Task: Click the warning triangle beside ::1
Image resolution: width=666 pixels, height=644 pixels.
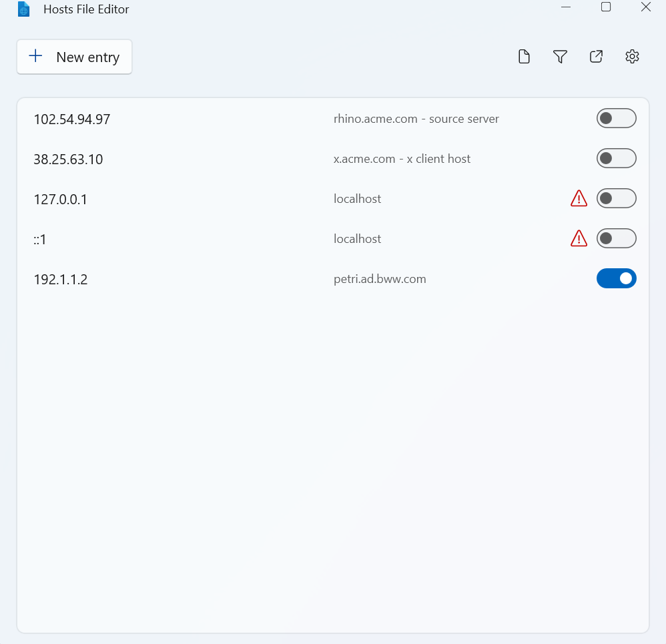Action: click(579, 238)
